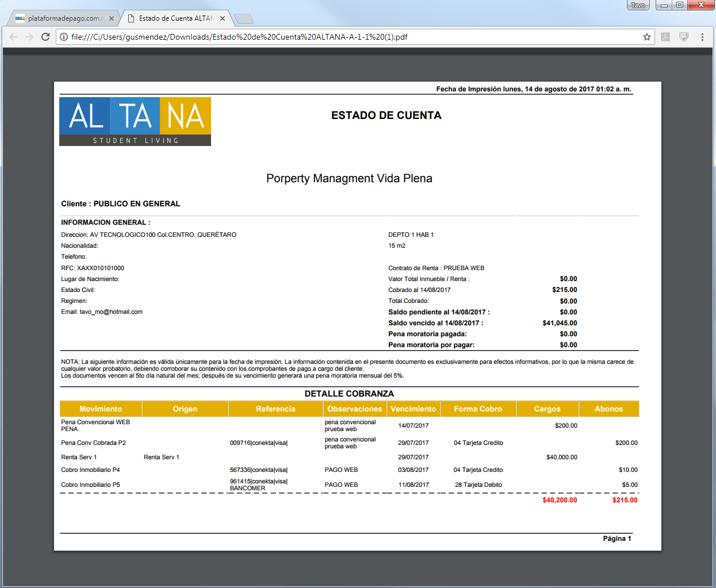Click the email 'tavo_mo@hotmail.com' line
This screenshot has width=716, height=588.
(102, 312)
